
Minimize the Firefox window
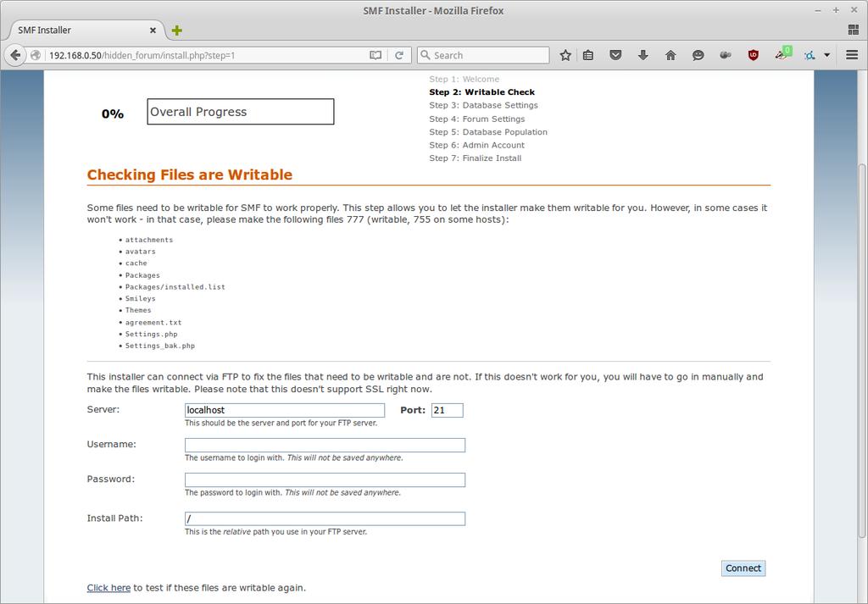coord(818,10)
